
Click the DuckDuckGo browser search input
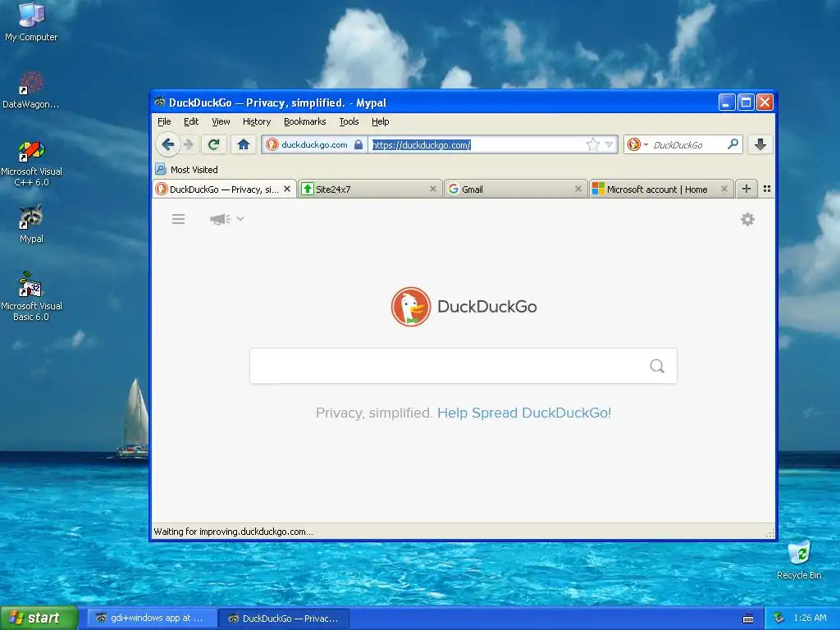click(x=687, y=144)
